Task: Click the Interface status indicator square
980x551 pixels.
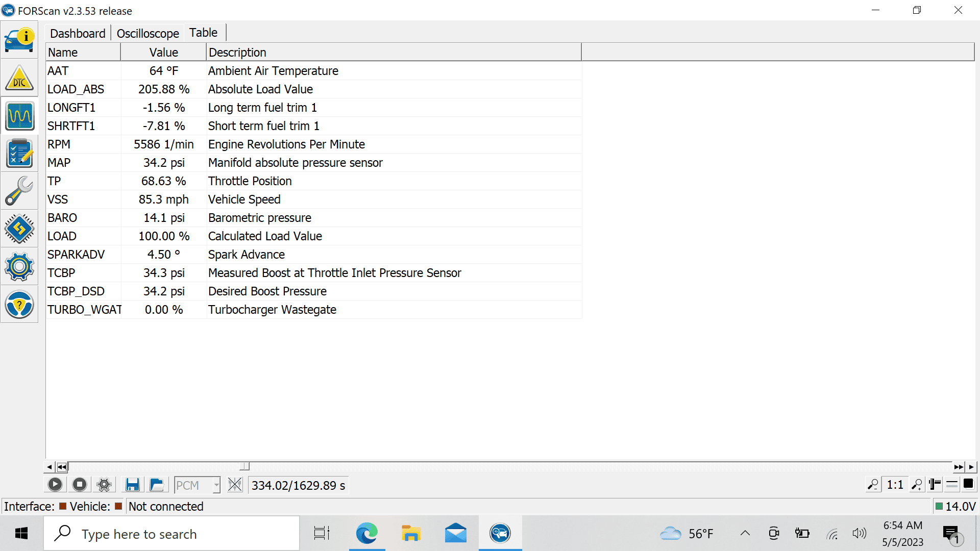Action: click(63, 506)
